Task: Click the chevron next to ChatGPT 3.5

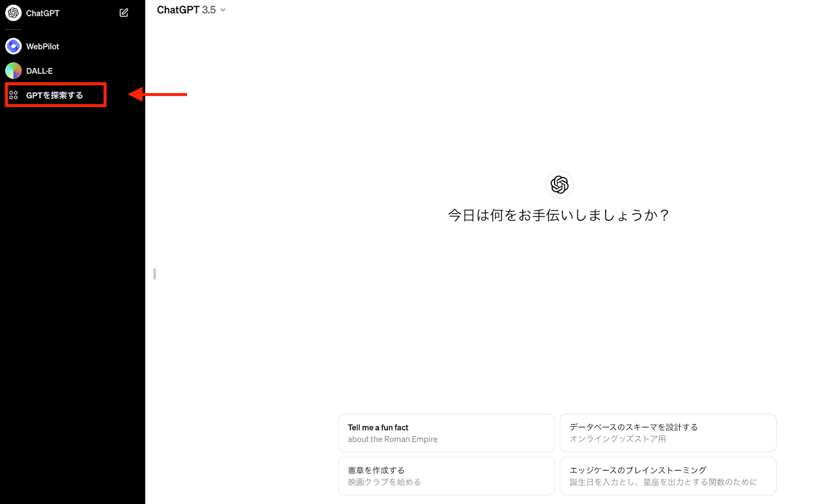Action: 223,10
